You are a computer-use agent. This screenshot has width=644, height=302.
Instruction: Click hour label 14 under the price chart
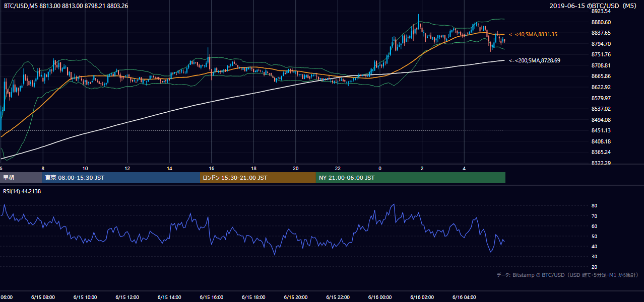point(169,169)
